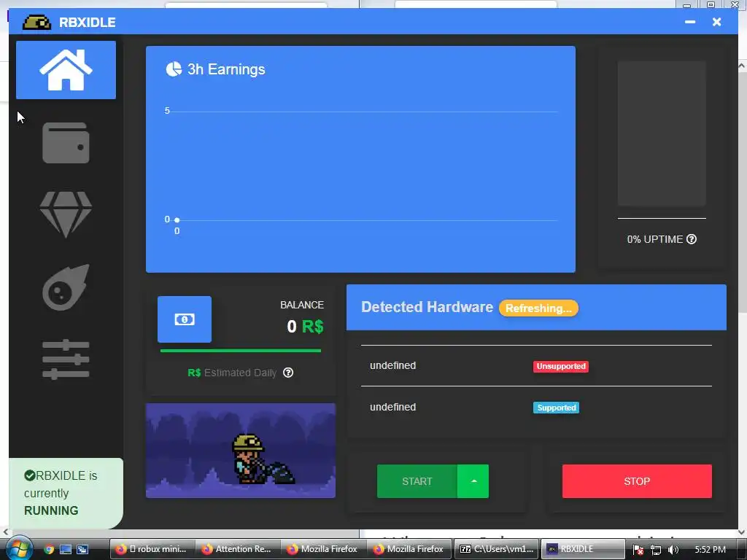Click the START mining button
The height and width of the screenshot is (560, 747).
coord(417,481)
